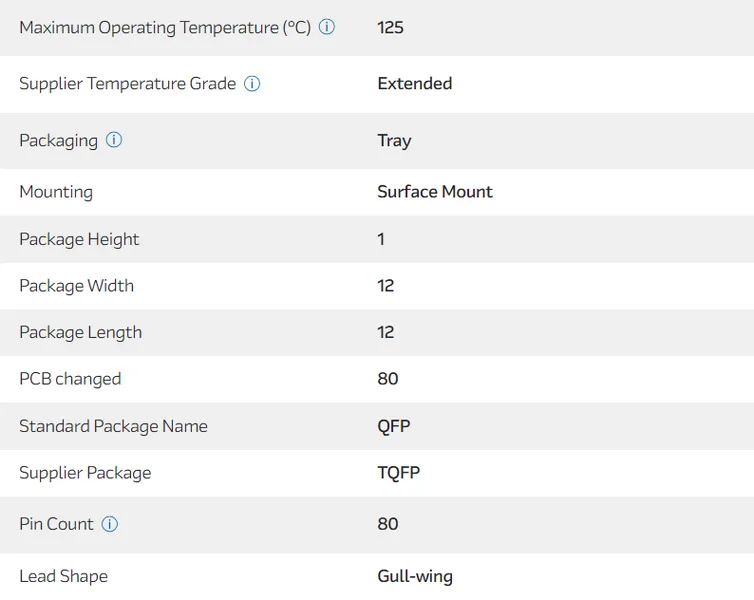Screen dimensions: 754x600
Task: Click the Extended temperature grade value
Action: click(x=414, y=84)
